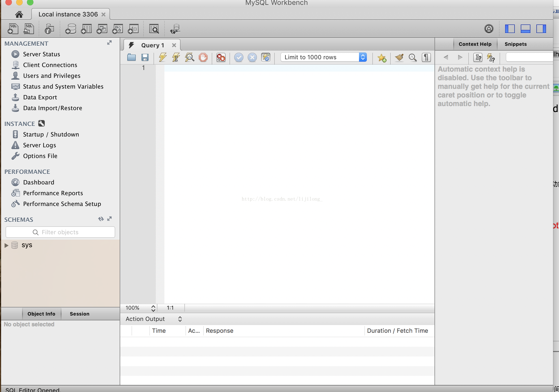Search table data icon in main toolbar
Viewport: 559px width, 392px height.
pos(154,29)
